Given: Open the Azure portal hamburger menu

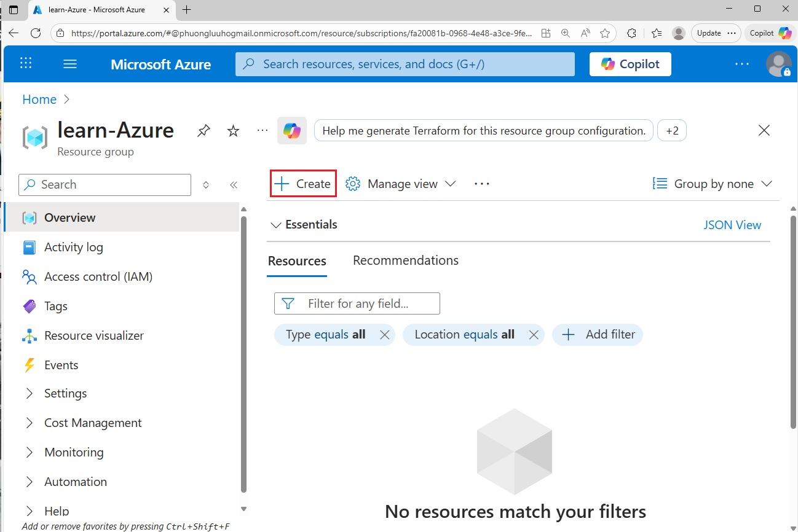Looking at the screenshot, I should pos(70,64).
